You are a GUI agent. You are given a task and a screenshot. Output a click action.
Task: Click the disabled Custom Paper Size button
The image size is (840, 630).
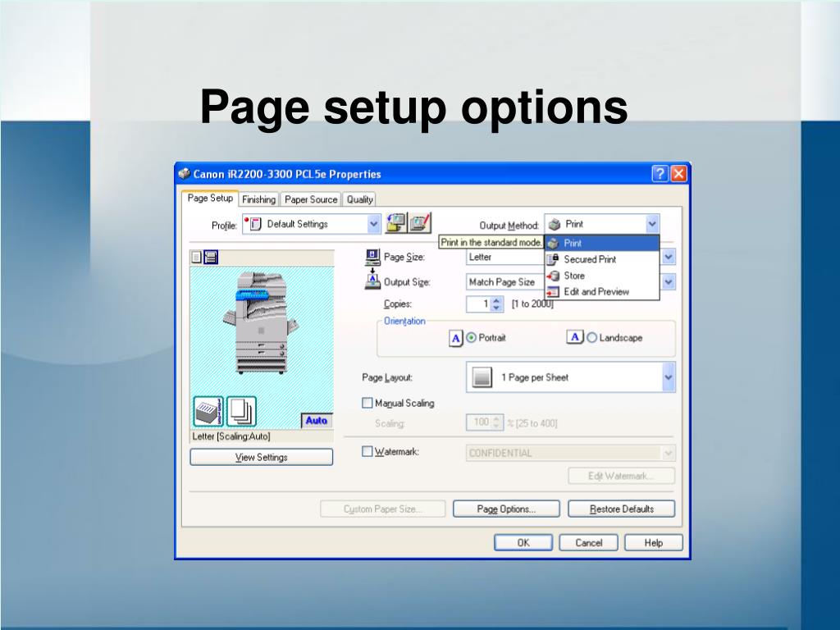tap(382, 509)
